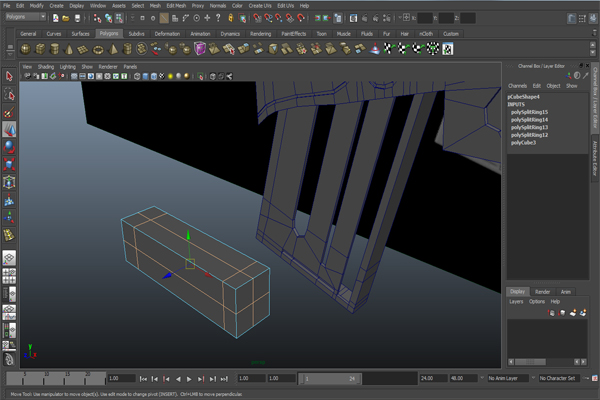600x400 pixels.
Task: Click the X coordinate input field
Action: pyautogui.click(x=425, y=18)
